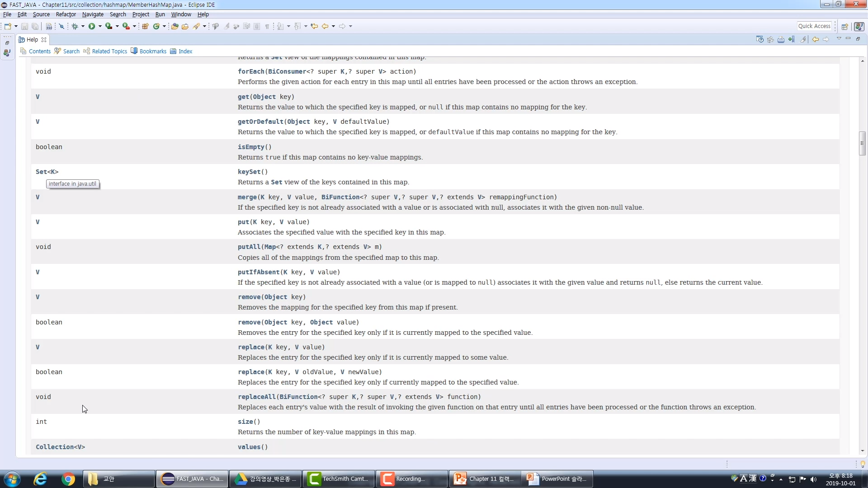Toggle Skip All Breakpoints icon
This screenshot has width=868, height=488.
(61, 26)
